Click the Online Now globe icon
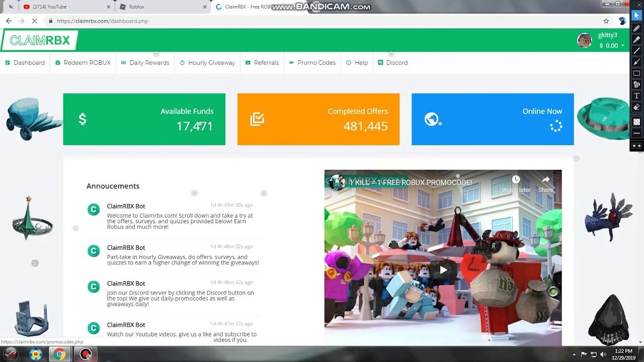644x362 pixels. (x=432, y=119)
